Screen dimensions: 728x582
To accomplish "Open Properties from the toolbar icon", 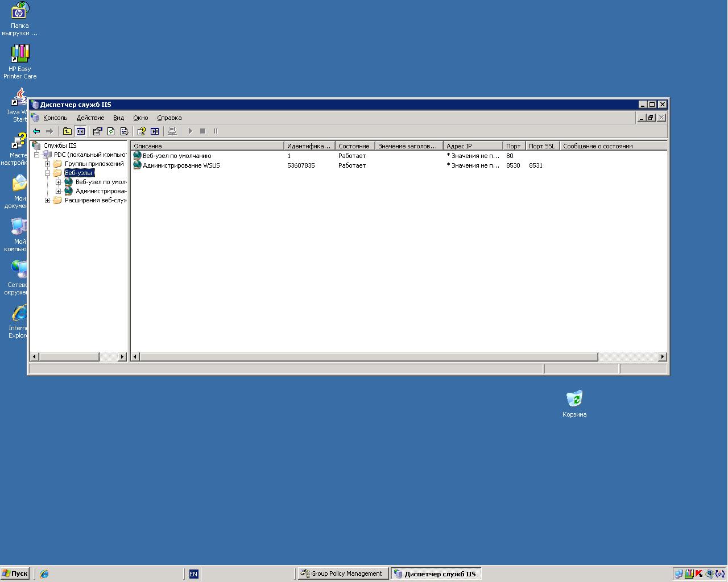I will point(97,131).
